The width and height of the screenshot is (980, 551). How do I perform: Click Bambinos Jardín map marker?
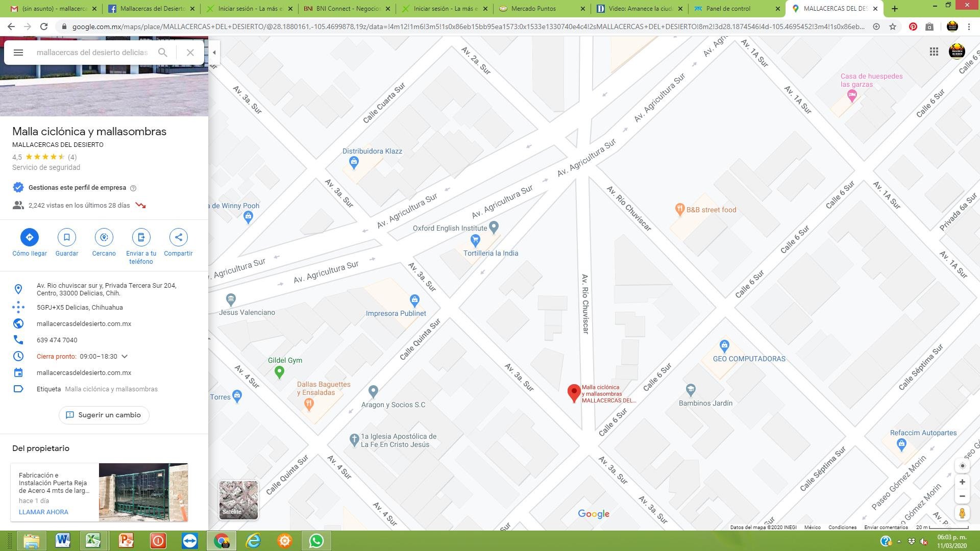(691, 391)
